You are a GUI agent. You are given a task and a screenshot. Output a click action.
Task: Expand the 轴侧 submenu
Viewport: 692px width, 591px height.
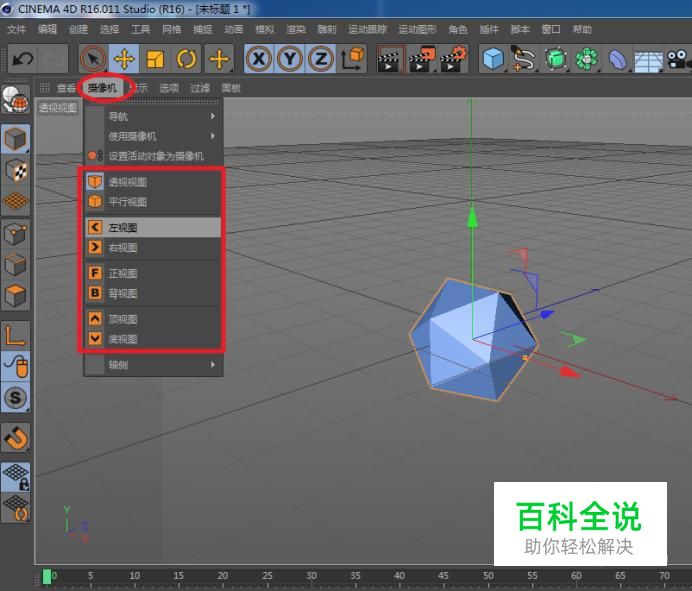pos(153,365)
